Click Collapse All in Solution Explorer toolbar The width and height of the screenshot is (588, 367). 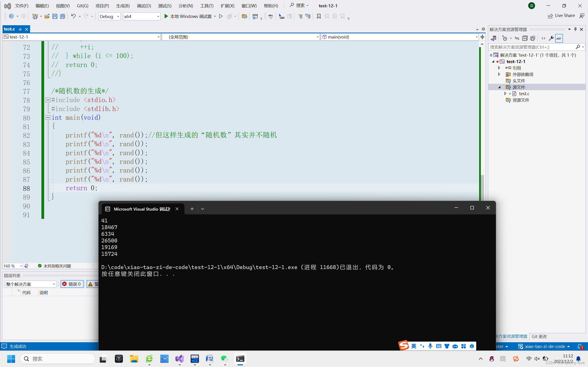pyautogui.click(x=525, y=38)
